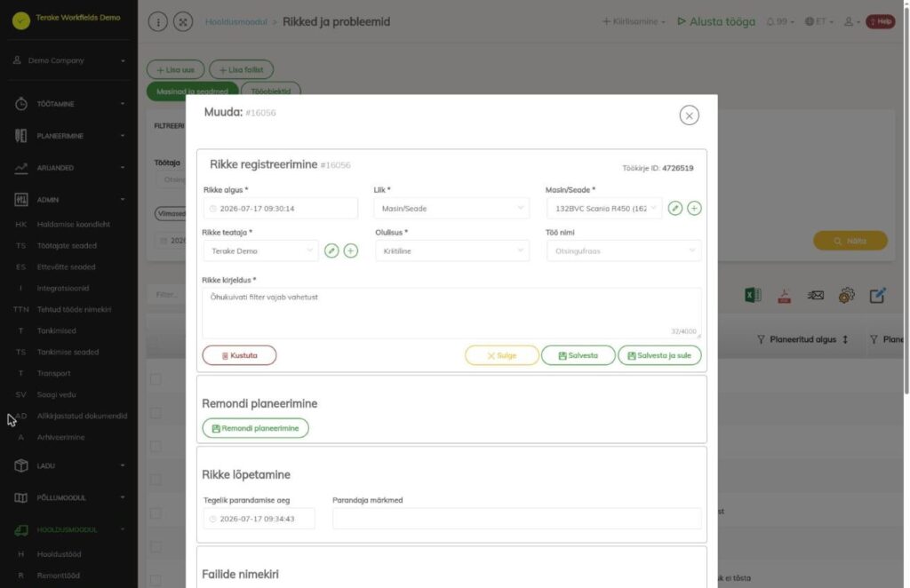Click the Rikke kirjeldus text area

click(x=451, y=314)
